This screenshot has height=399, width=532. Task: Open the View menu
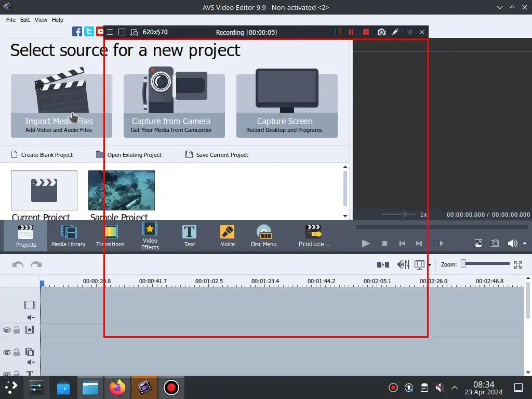pos(41,20)
